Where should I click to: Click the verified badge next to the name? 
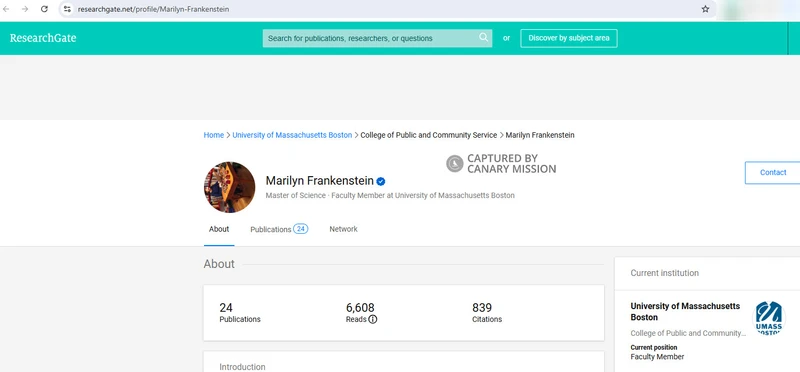point(381,181)
